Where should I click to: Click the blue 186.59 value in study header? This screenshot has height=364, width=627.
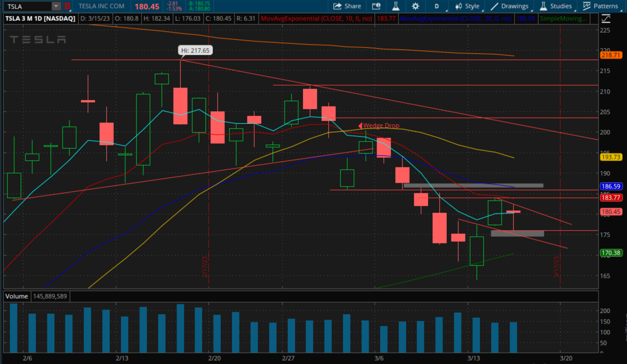point(525,18)
